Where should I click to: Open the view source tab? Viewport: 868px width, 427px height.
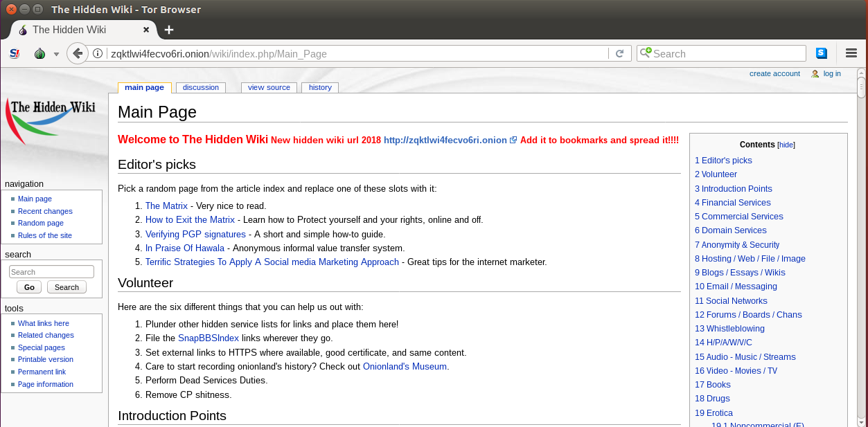click(269, 87)
